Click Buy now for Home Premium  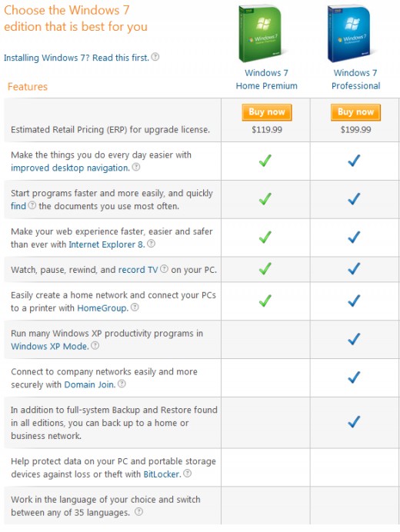267,112
